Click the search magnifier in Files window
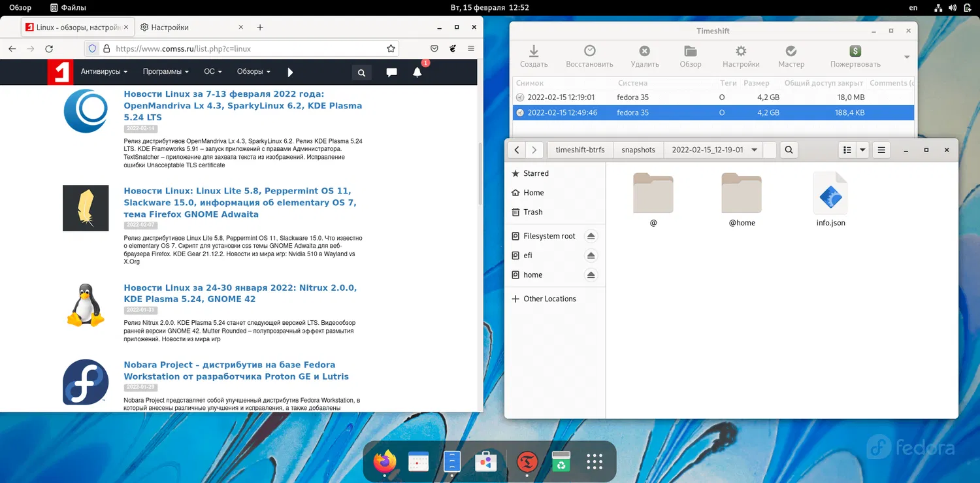 789,150
